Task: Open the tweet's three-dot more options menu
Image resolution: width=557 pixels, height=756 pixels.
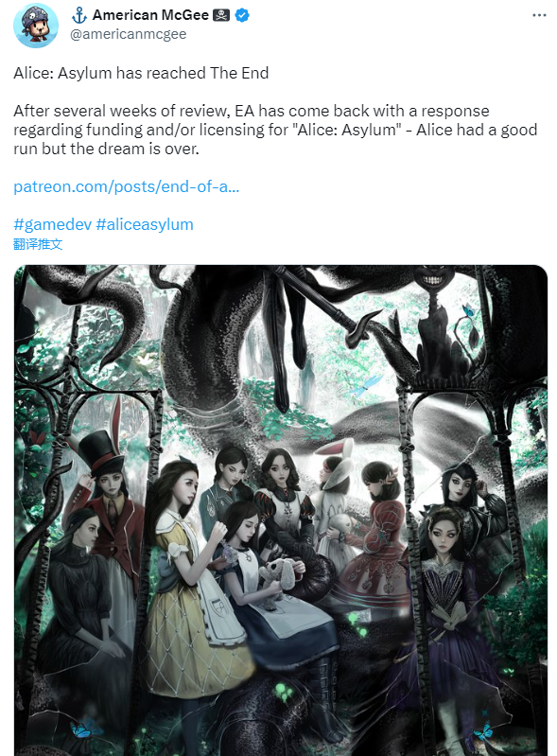Action: (539, 15)
